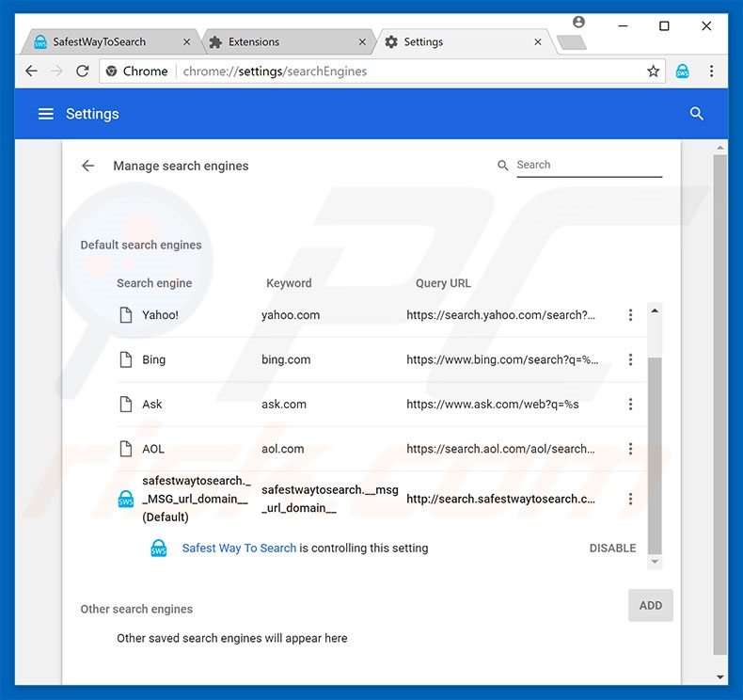Screen dimensions: 743x700
Task: Click the page icon beside AOL
Action: (126, 449)
